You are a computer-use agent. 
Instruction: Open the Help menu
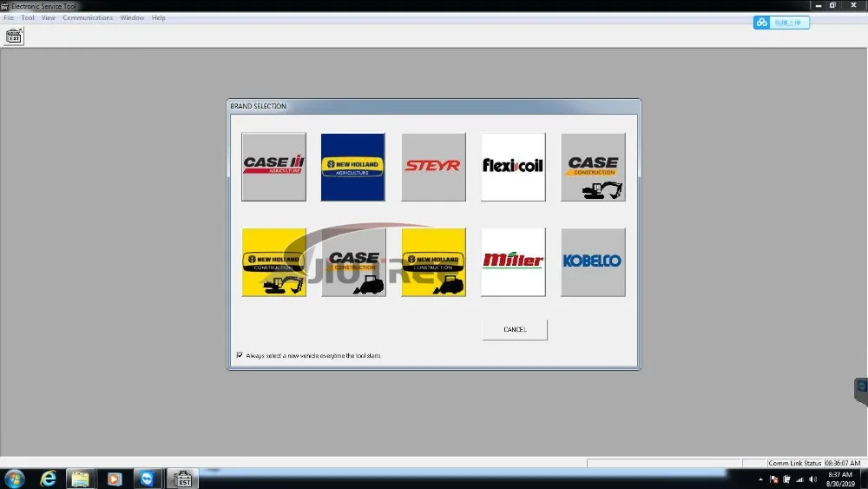[158, 17]
